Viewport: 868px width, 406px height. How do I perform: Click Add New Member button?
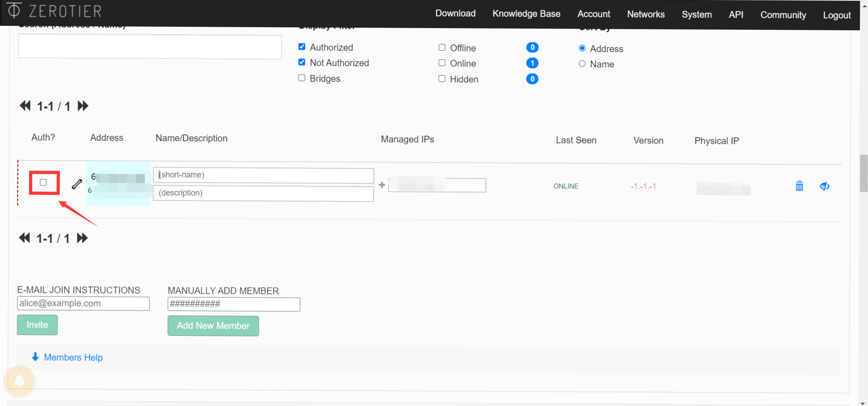tap(213, 326)
